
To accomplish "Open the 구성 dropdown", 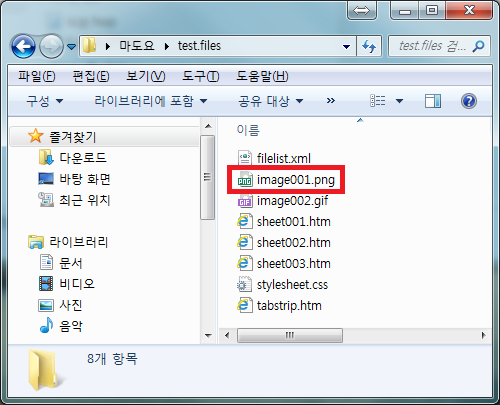I will (45, 101).
